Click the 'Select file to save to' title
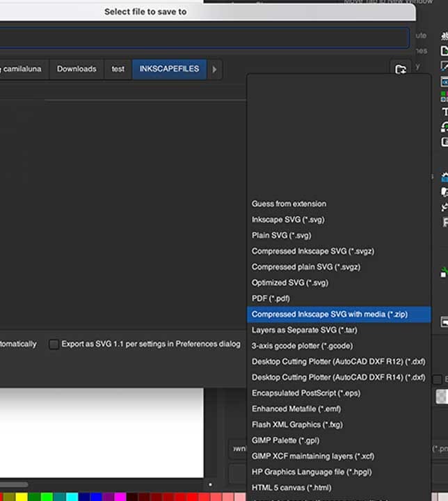 click(x=145, y=12)
